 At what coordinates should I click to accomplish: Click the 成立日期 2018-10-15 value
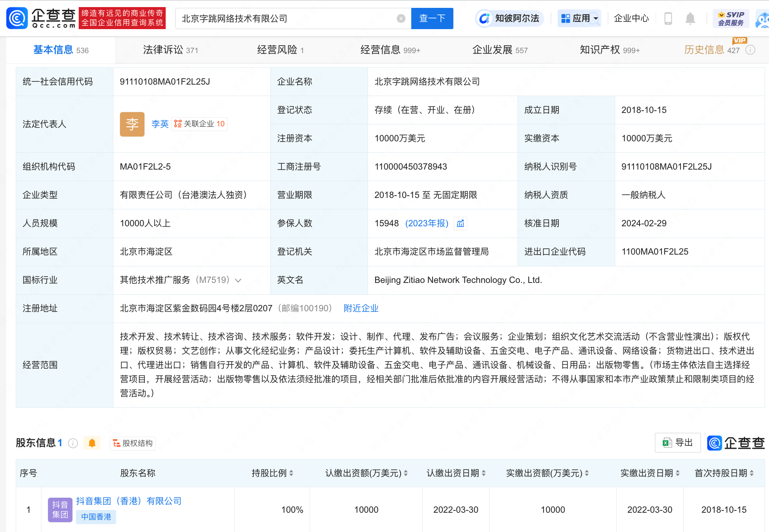click(x=644, y=110)
